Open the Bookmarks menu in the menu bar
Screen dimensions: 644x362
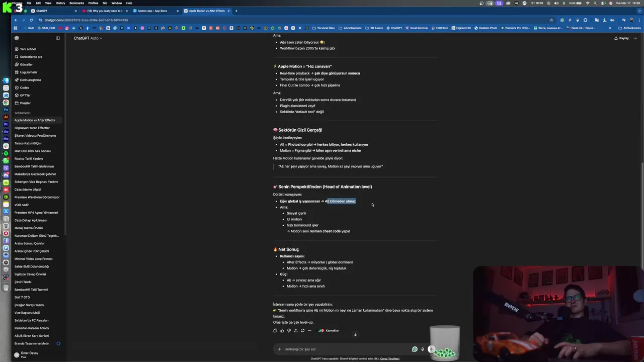pos(76,3)
